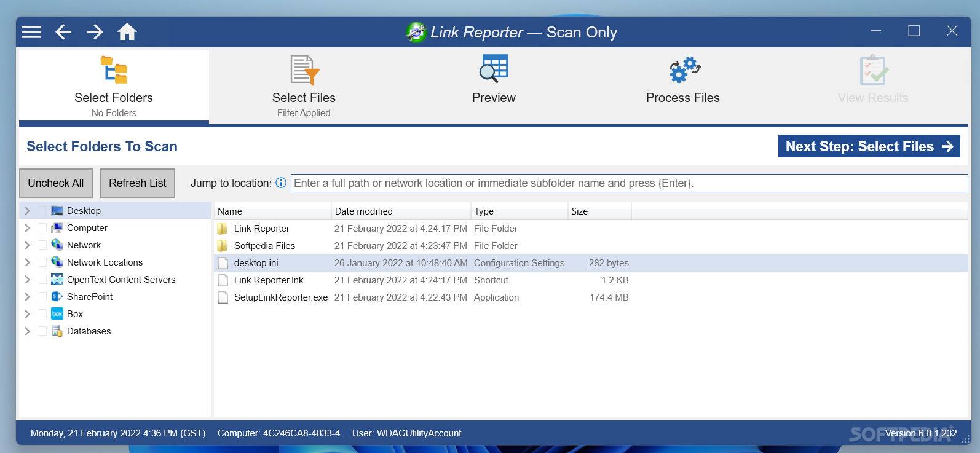Click Next Step: Select Files button

tap(869, 146)
